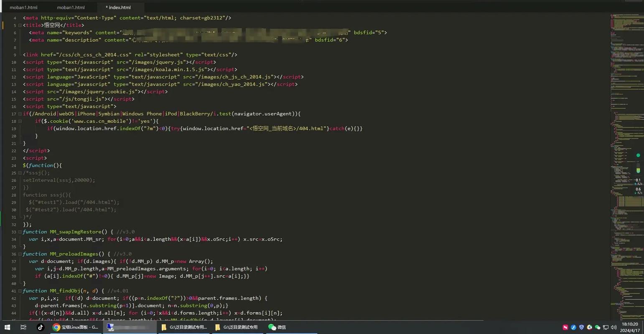The height and width of the screenshot is (334, 644).
Task: Collapse function MM_findObj at line 41
Action: coord(20,291)
